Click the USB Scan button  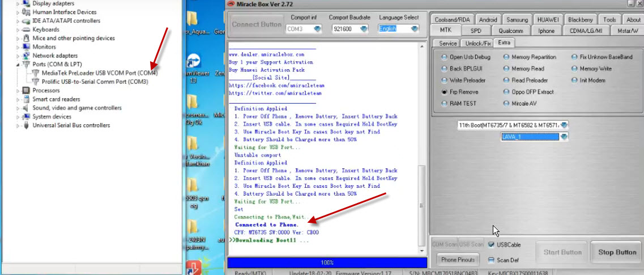471,244
